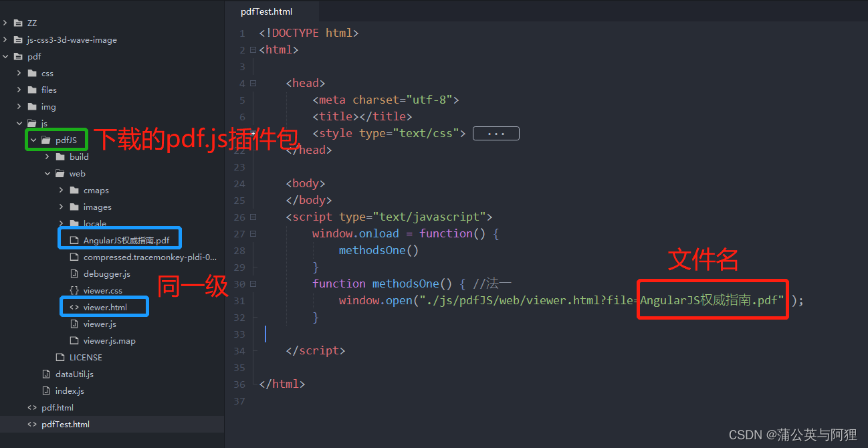Click the pdfTest.html angle-bracket icon
Screen dimensions: 868x448
[x=32, y=424]
